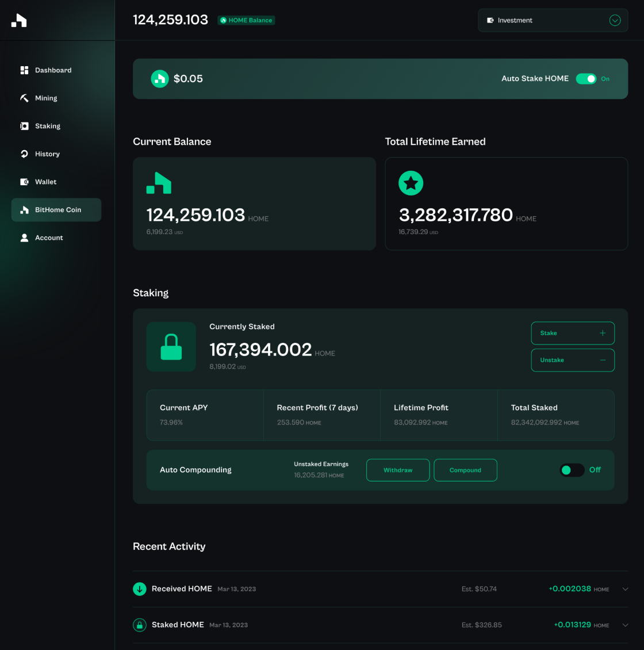Image resolution: width=644 pixels, height=650 pixels.
Task: Click the Account person icon
Action: 24,238
